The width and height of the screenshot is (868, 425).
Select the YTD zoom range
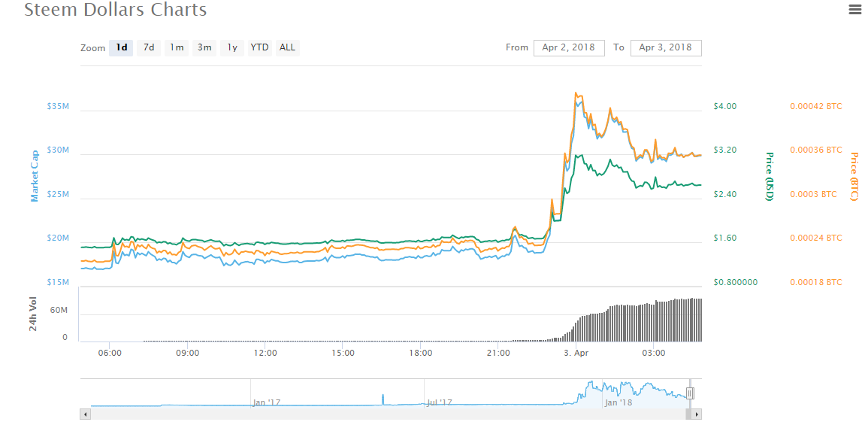point(259,47)
